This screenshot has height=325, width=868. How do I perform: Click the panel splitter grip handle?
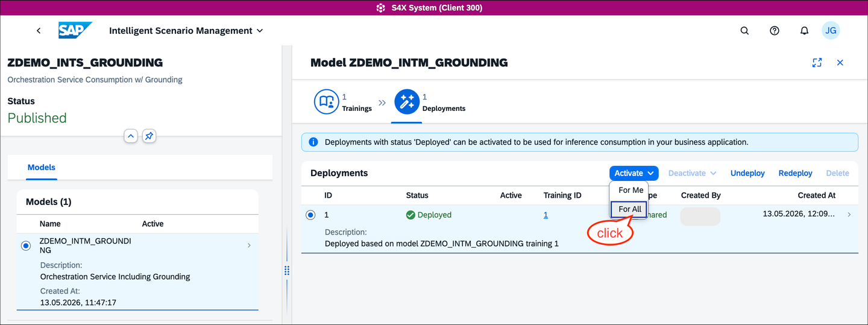[x=287, y=271]
